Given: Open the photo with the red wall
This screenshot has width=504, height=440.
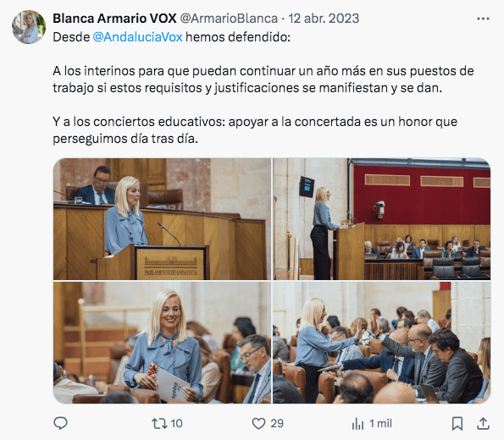Looking at the screenshot, I should [381, 218].
